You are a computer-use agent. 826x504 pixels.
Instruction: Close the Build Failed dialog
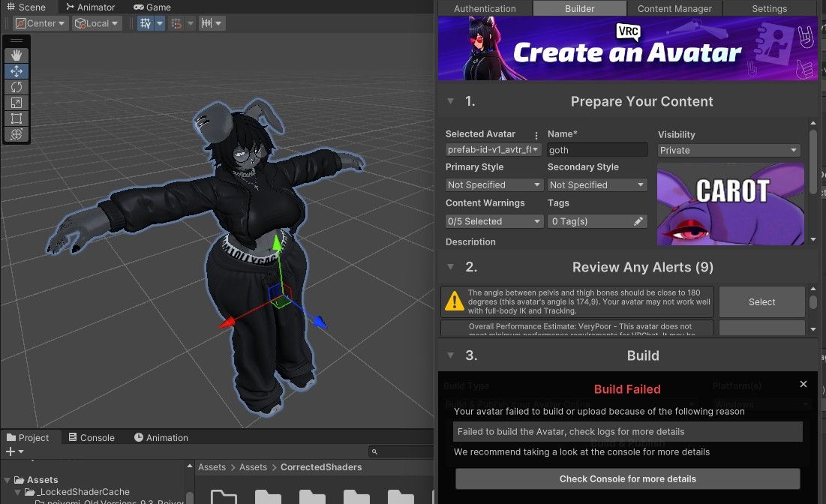click(803, 384)
